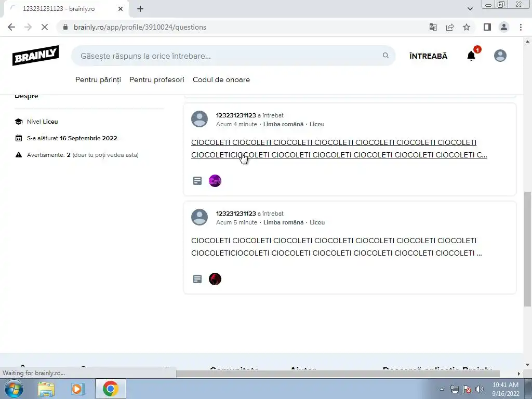Click the ÎNTREABĂ button
Screen dimensions: 532x399
(x=428, y=56)
